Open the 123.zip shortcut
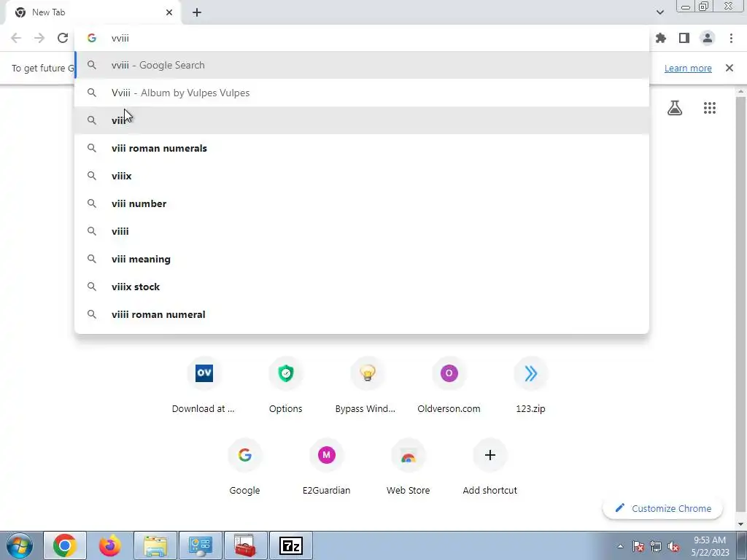747x560 pixels. (531, 385)
